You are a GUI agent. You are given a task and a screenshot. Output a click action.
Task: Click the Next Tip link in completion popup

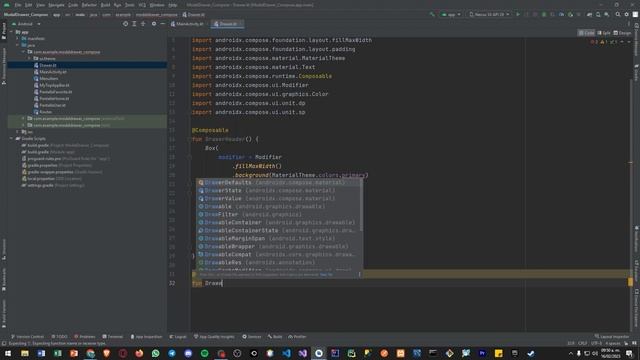click(x=327, y=275)
